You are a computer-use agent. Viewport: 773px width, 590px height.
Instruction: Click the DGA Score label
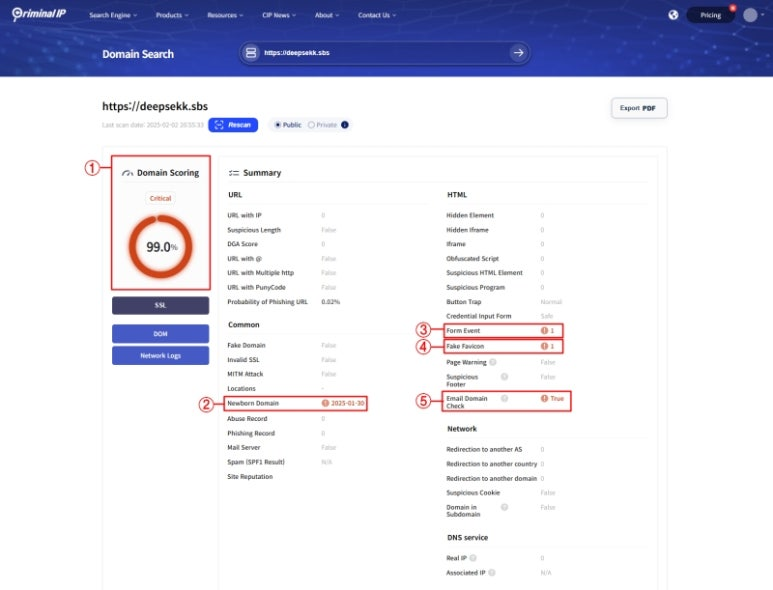click(x=242, y=244)
